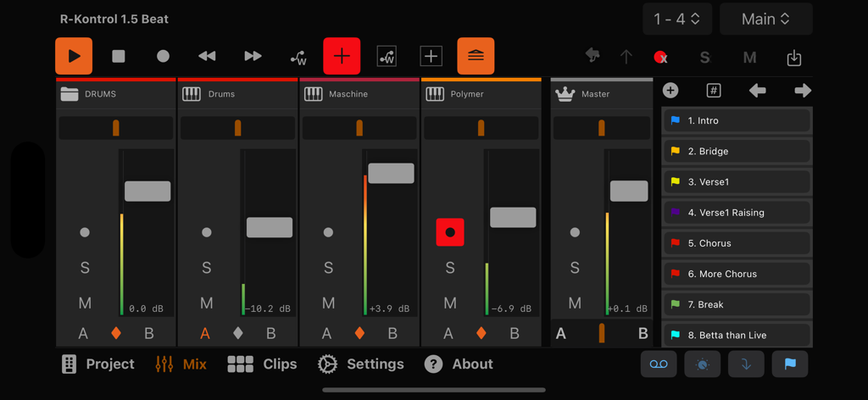
Task: Click the undo arrow icon
Action: click(593, 56)
